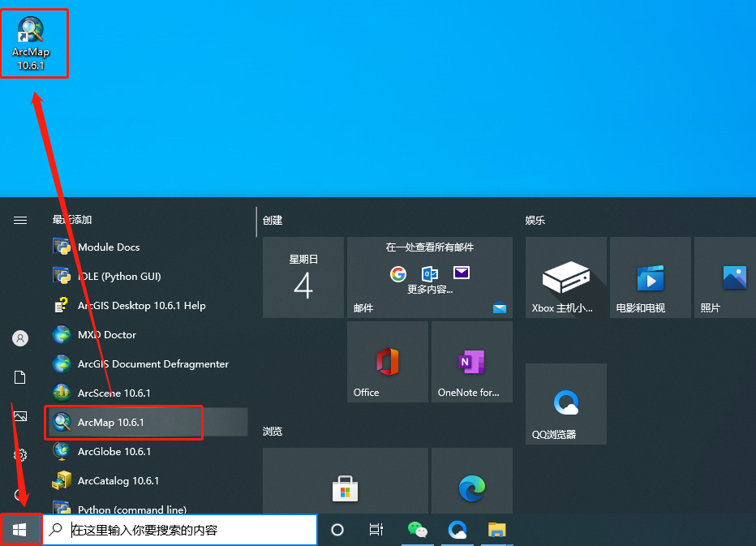Click the Windows Start button
This screenshot has width=756, height=546.
tap(19, 530)
